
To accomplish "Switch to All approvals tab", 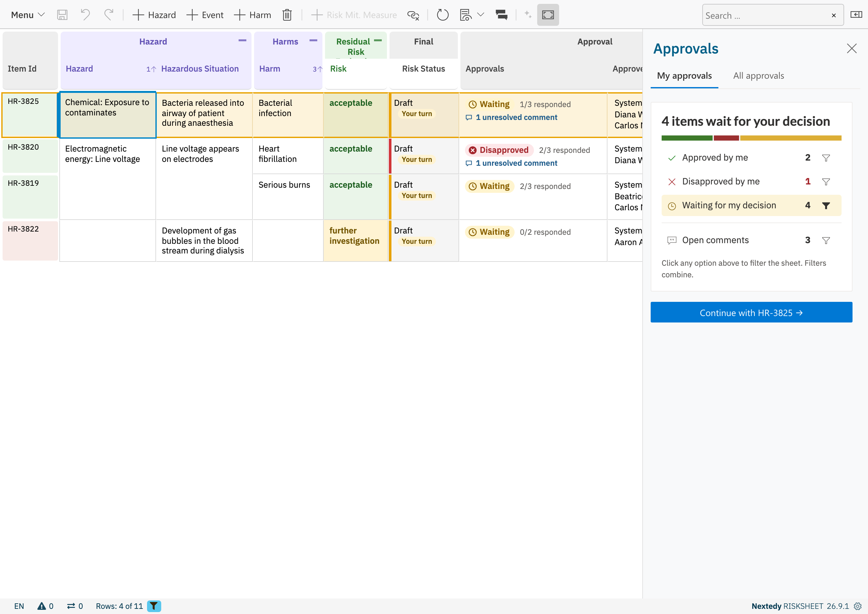I will pyautogui.click(x=758, y=76).
